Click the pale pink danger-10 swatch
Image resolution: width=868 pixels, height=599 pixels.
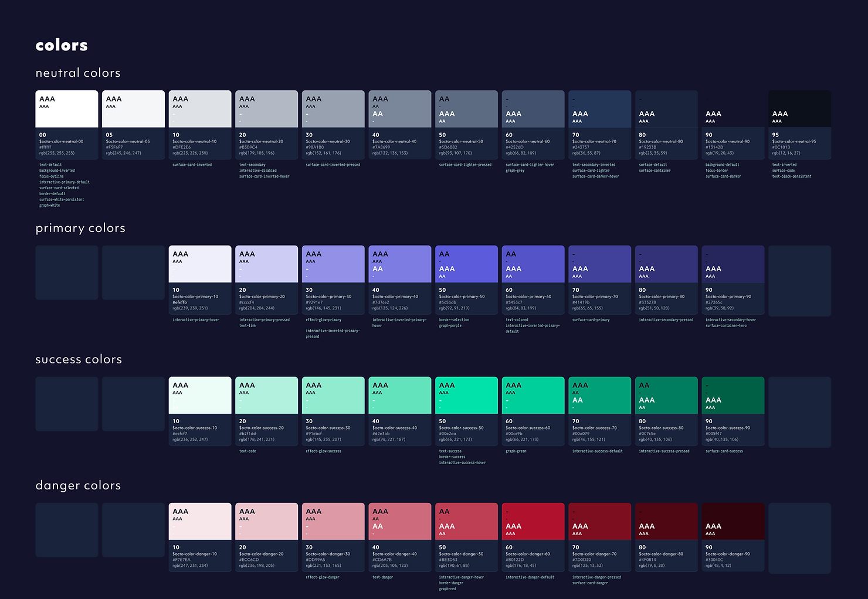200,521
